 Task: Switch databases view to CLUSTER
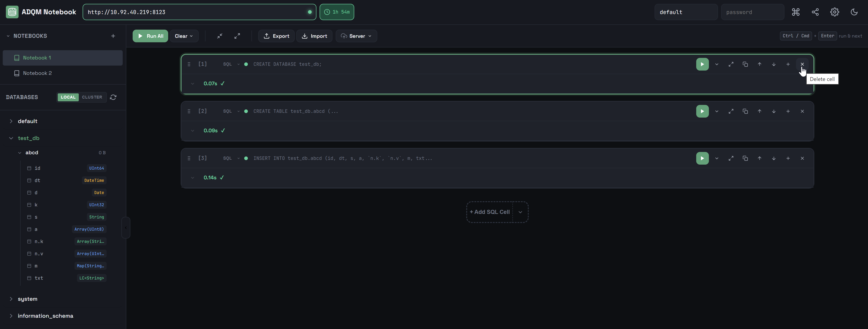click(x=92, y=97)
